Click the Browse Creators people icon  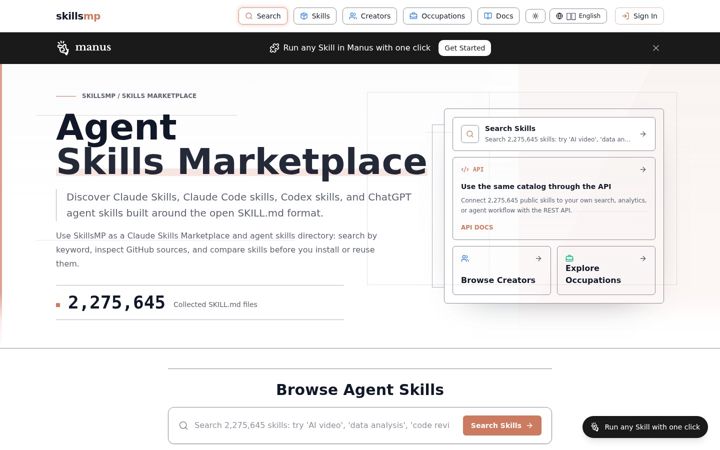[x=465, y=259]
